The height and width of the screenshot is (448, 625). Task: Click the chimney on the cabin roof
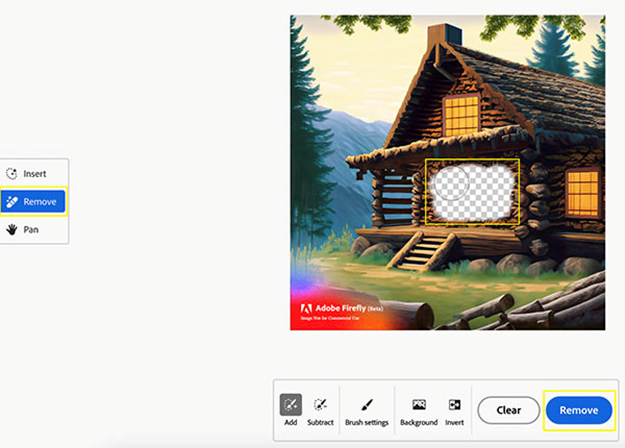(444, 37)
